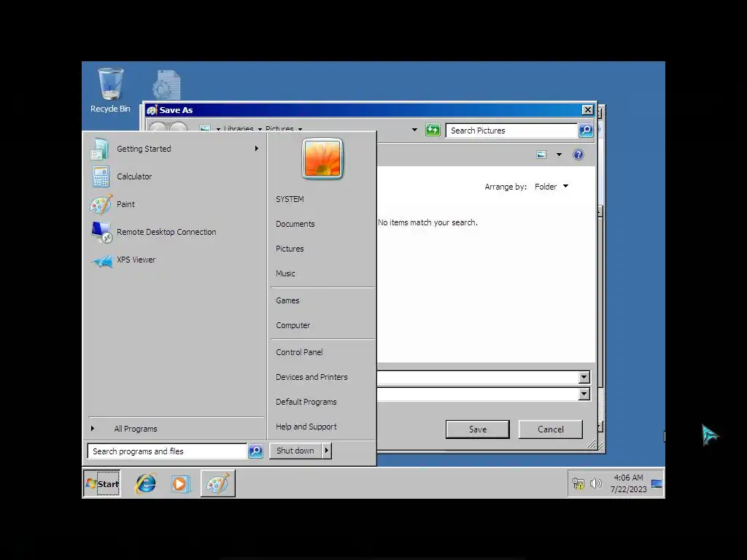This screenshot has width=747, height=560.
Task: Open SYSTEM user folder
Action: (290, 199)
